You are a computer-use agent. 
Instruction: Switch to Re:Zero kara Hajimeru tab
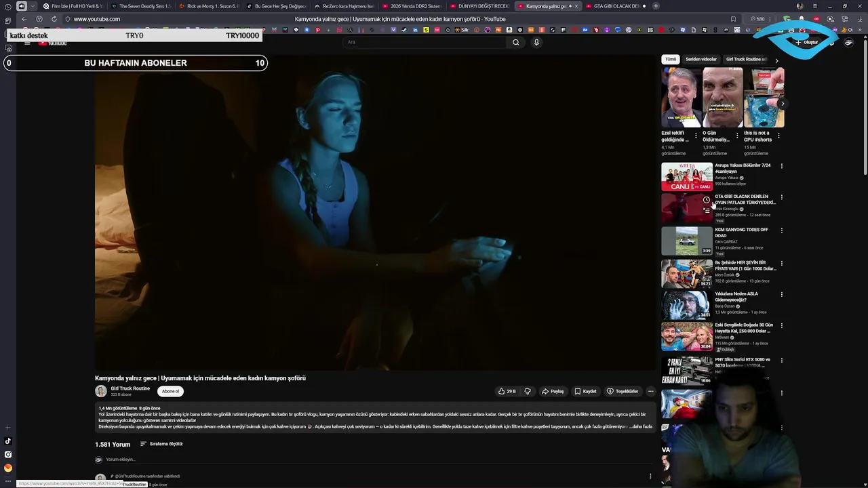(344, 6)
